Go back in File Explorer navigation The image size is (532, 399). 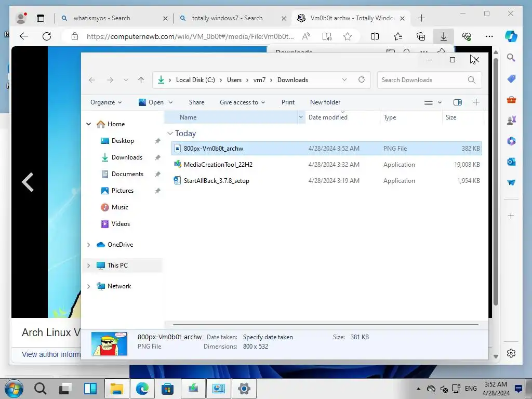tap(91, 80)
